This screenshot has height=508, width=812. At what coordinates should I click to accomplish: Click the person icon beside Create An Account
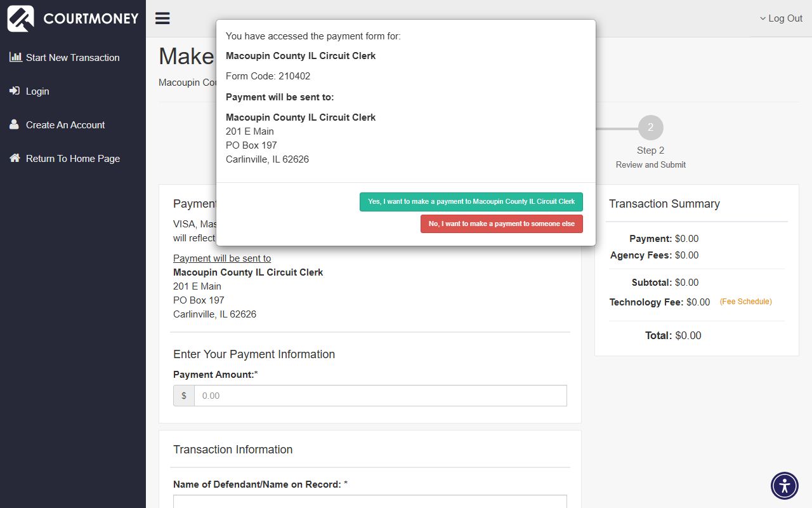point(14,124)
